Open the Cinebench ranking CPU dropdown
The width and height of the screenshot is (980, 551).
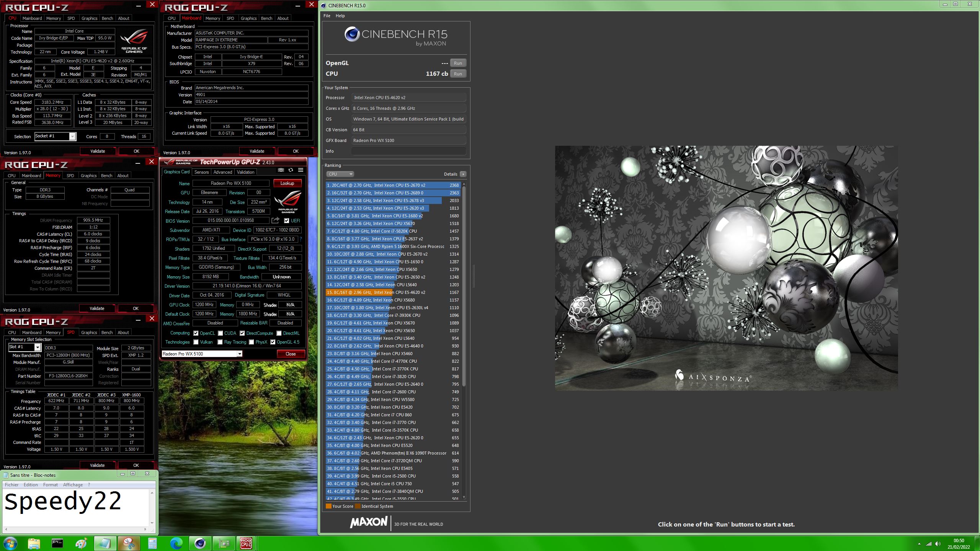tap(340, 174)
